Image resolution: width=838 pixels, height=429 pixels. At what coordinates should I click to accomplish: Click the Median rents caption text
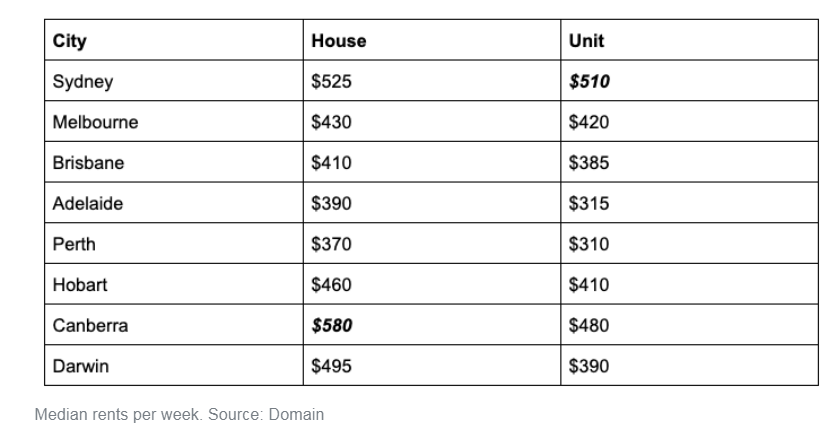pos(179,415)
